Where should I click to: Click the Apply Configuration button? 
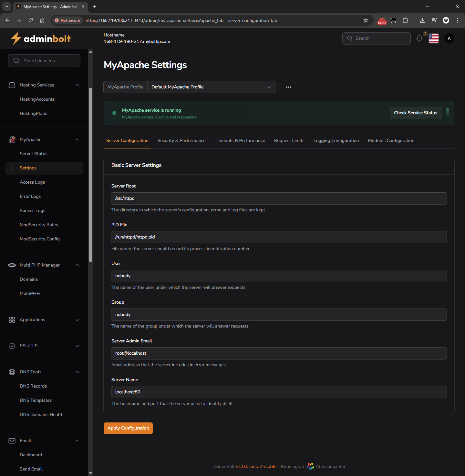(x=128, y=428)
